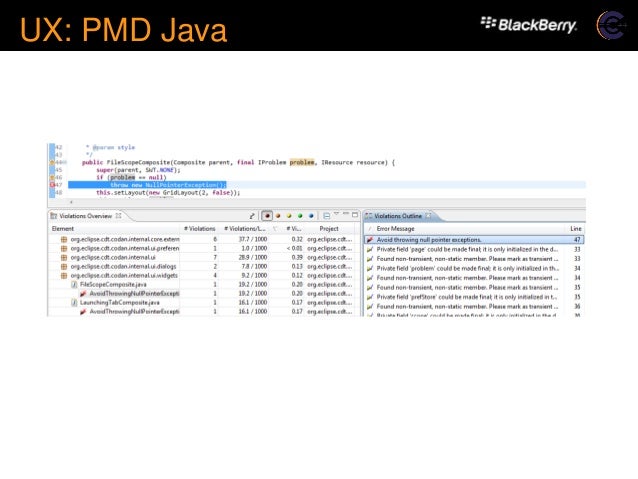The image size is (638, 479).
Task: Click package icon of org.eclipse.cdt.codan.internal.ui.dialogs
Action: pos(64,266)
